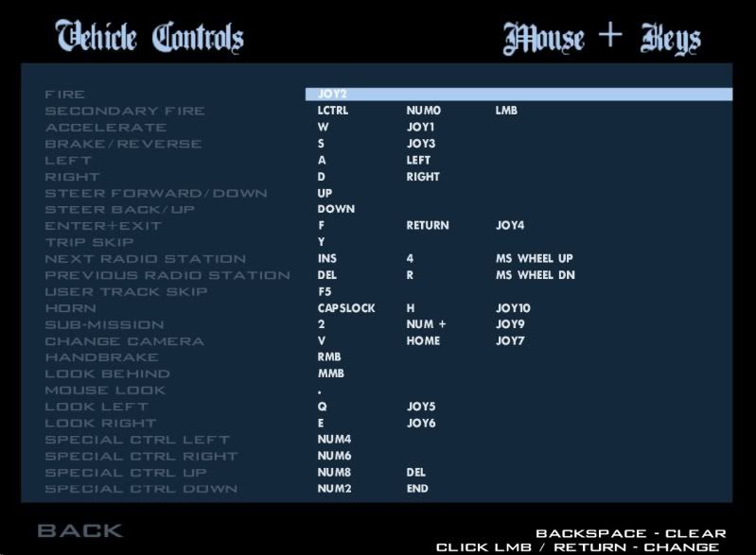Select the Brake/Reverse action label
Viewport: 756px width, 555px height.
point(123,144)
